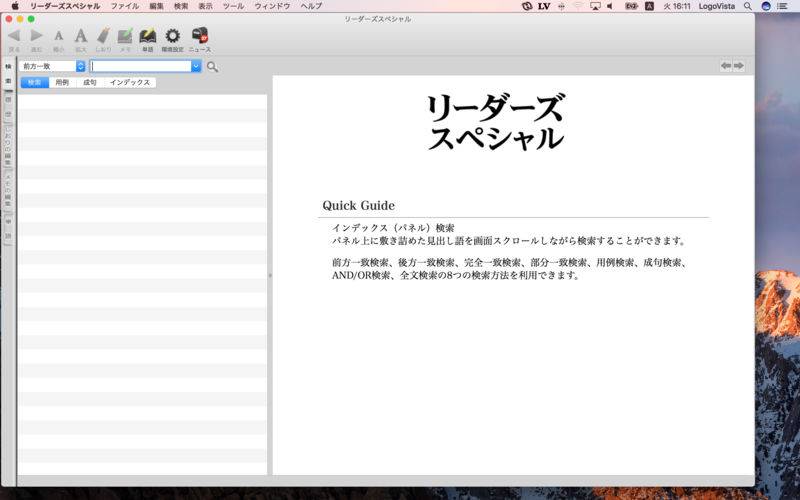The width and height of the screenshot is (800, 500).
Task: Run search with the magnifying glass icon
Action: [212, 66]
